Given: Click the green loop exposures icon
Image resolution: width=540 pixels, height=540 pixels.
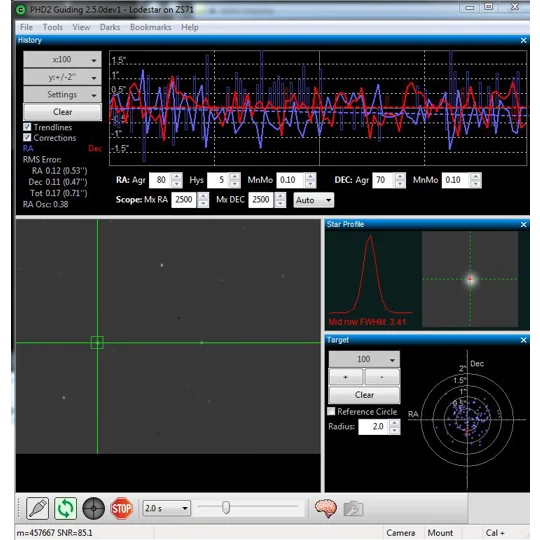Looking at the screenshot, I should pos(65,508).
